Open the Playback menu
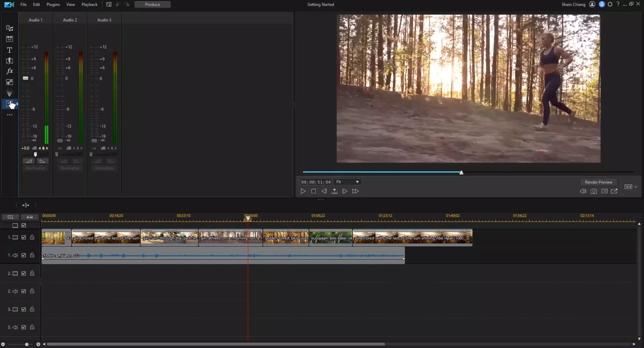The height and width of the screenshot is (348, 644). point(89,4)
